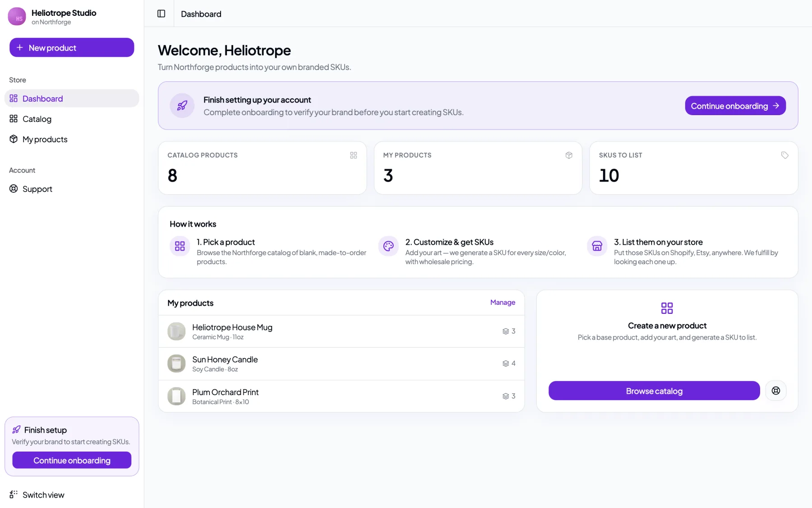Screen dimensions: 812x508
Task: Click the Heliotrope Studio HS avatar
Action: click(17, 17)
